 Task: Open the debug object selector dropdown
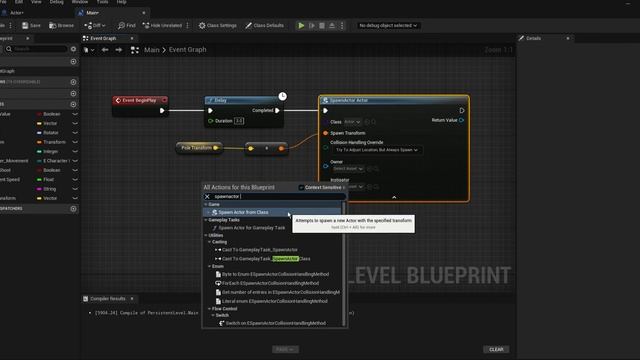[388, 25]
